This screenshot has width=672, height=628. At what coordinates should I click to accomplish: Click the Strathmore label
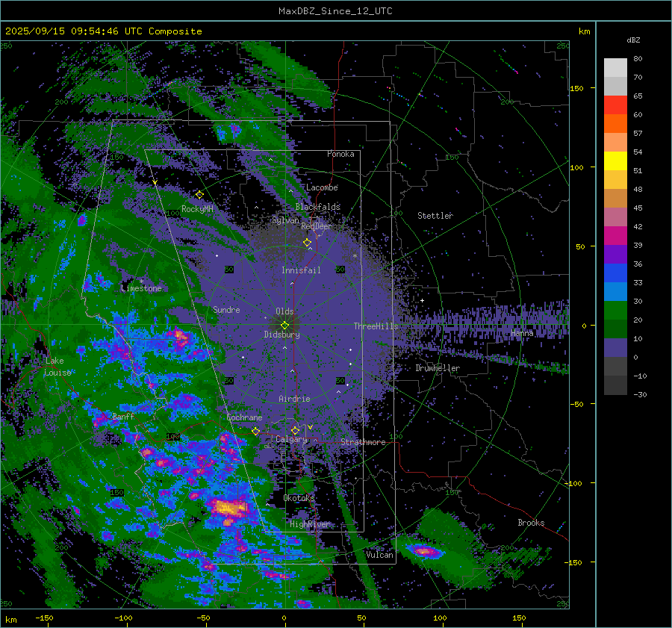[x=363, y=442]
